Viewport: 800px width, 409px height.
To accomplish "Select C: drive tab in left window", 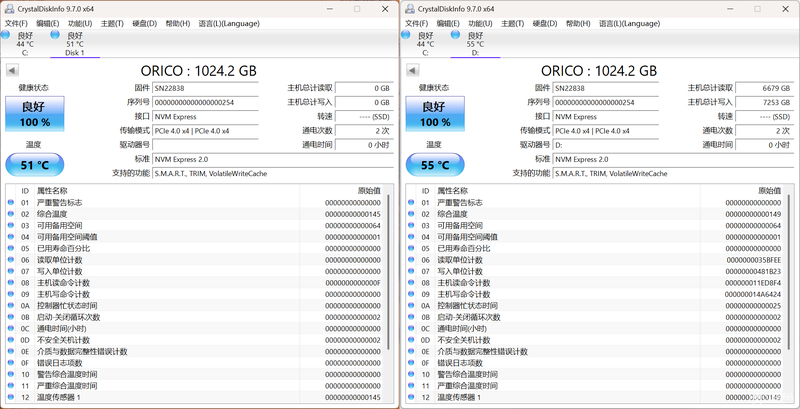I will click(x=25, y=44).
